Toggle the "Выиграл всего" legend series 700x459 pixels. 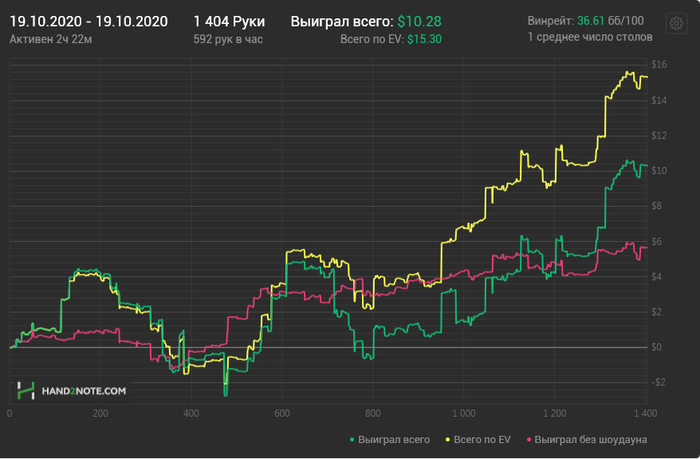coord(390,440)
